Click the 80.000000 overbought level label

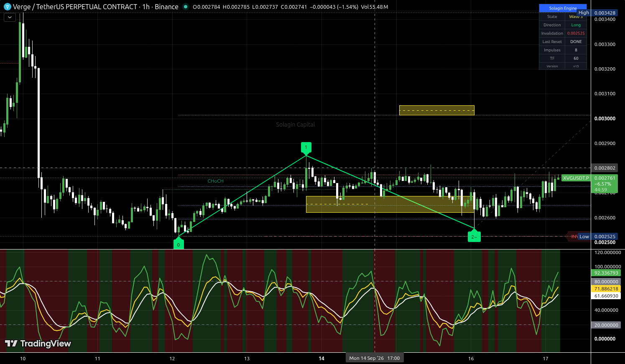(606, 282)
